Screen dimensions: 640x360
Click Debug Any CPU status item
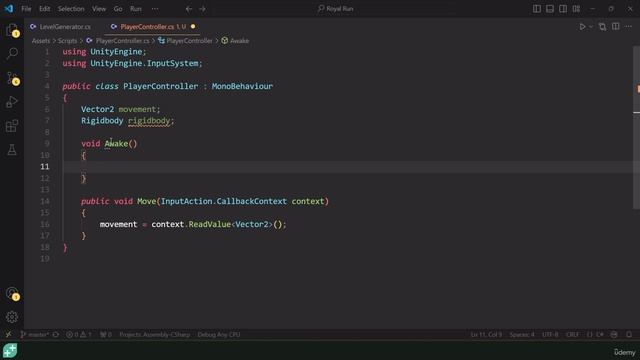(x=219, y=334)
